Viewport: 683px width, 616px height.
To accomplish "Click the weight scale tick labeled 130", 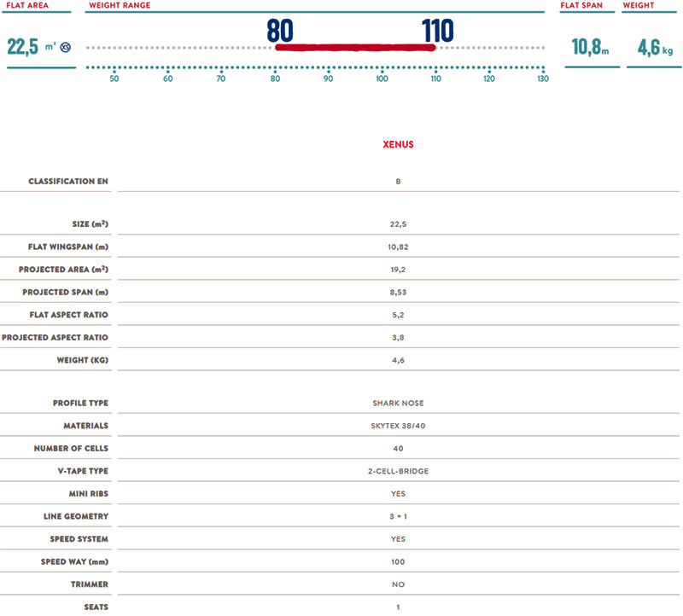I will coord(543,78).
